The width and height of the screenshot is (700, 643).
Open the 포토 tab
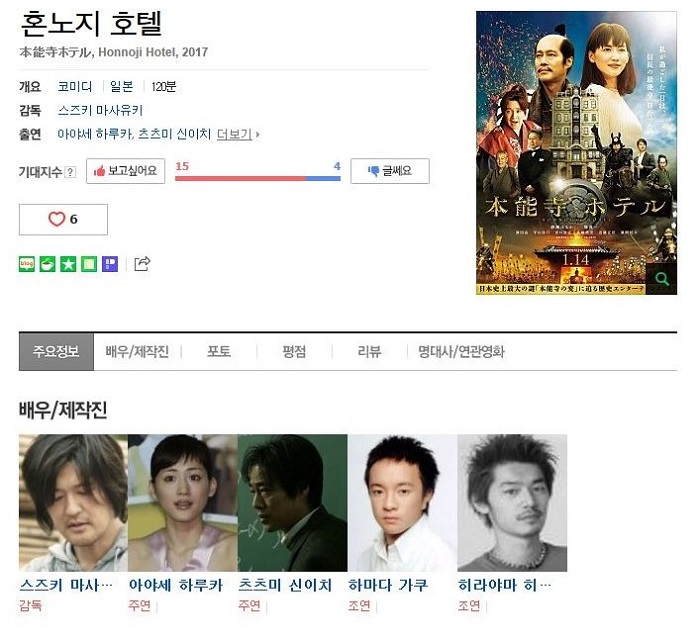pyautogui.click(x=219, y=351)
